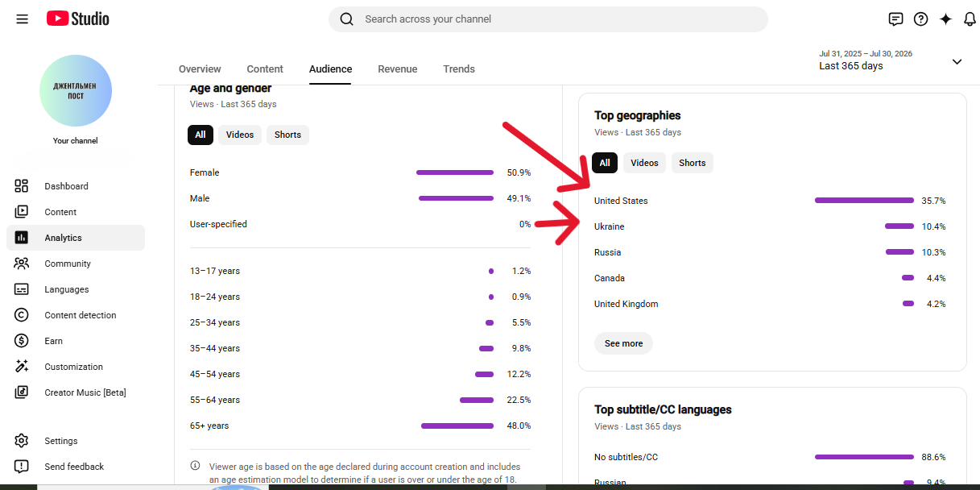Open the notifications bell

[x=970, y=19]
